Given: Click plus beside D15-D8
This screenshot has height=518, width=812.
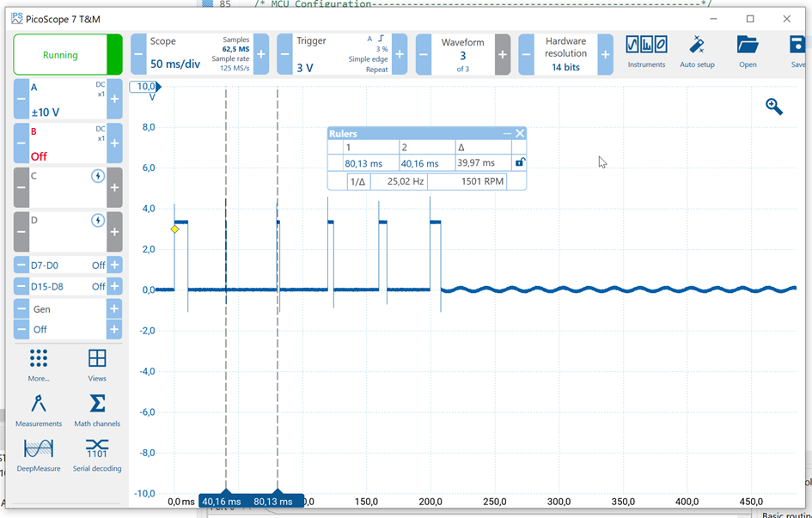Looking at the screenshot, I should click(114, 286).
